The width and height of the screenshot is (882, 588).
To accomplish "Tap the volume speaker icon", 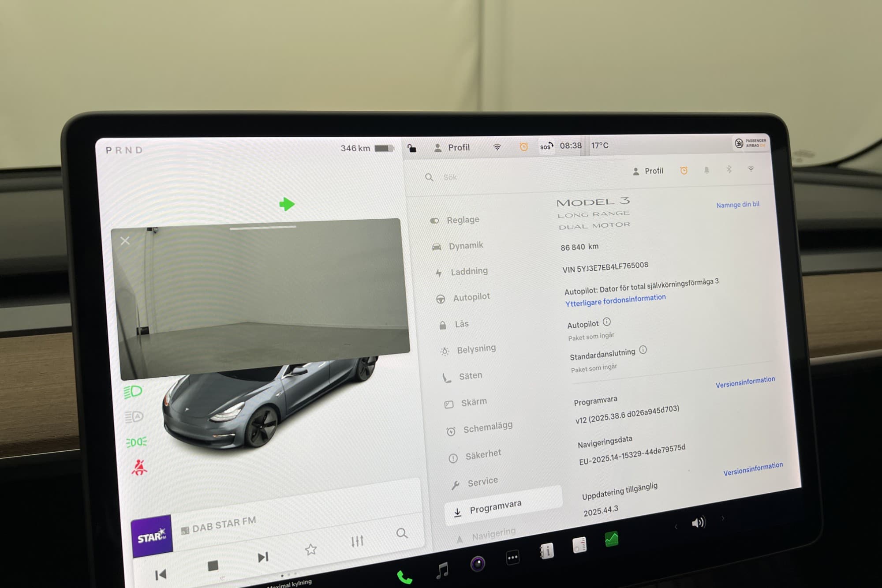I will click(x=698, y=523).
